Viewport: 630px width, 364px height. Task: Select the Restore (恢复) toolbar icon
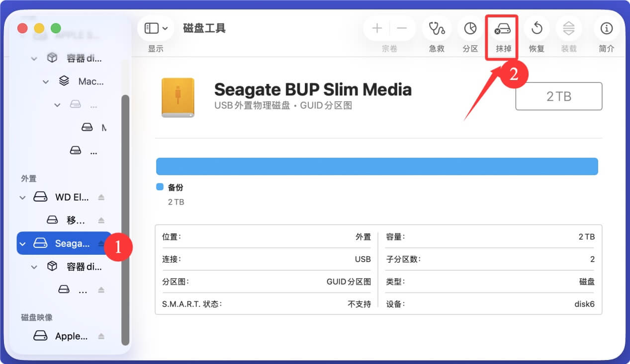[x=537, y=28]
